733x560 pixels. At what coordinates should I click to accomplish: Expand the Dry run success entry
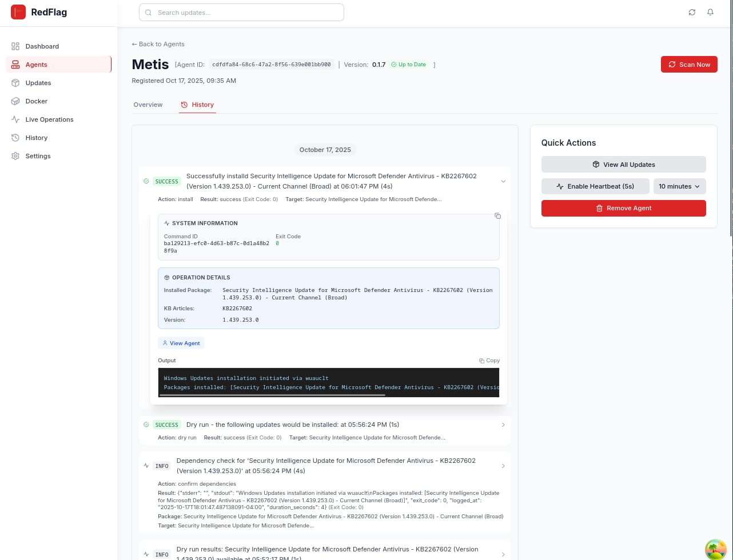coord(503,425)
